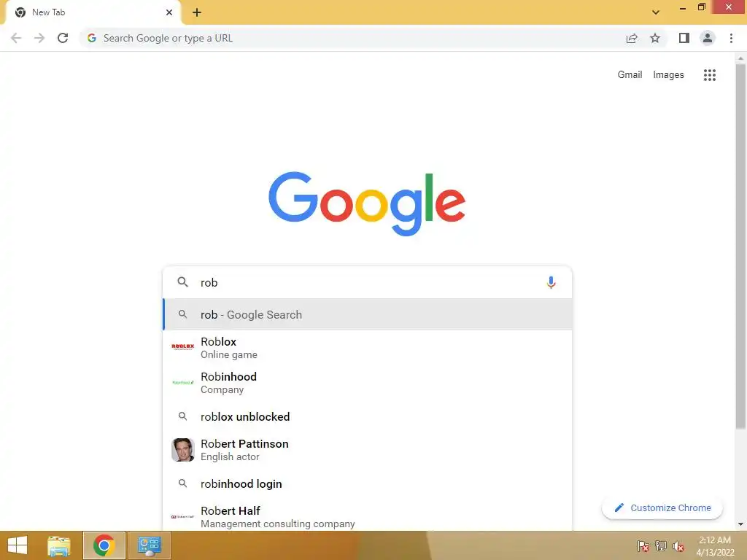This screenshot has width=747, height=560.
Task: Open the Action Center flag icon
Action: (x=643, y=545)
